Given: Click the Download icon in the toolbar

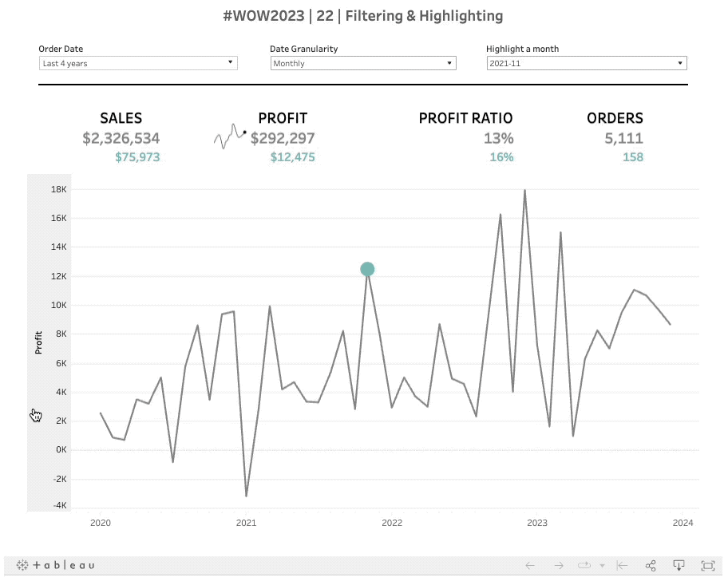Looking at the screenshot, I should click(x=679, y=565).
